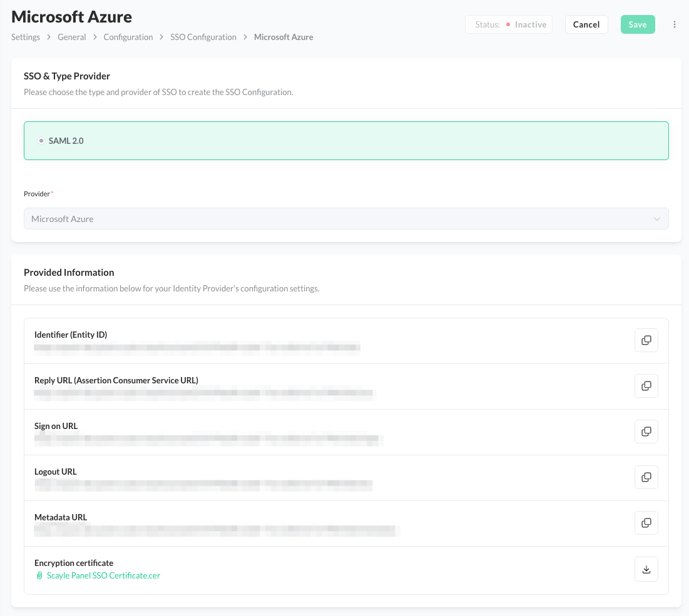Select the SAML 2.0 radio button
This screenshot has width=689, height=616.
41,141
